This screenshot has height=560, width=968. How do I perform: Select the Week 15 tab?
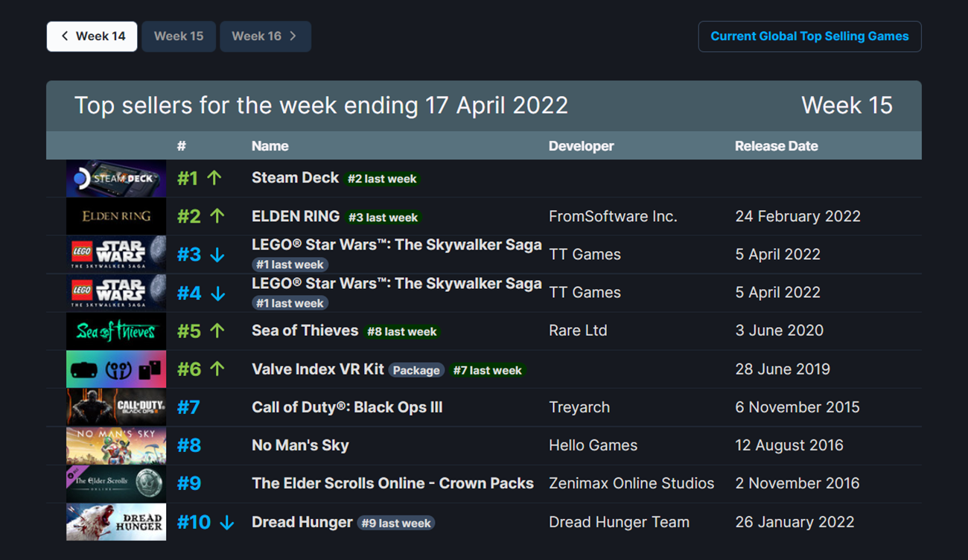click(x=179, y=36)
